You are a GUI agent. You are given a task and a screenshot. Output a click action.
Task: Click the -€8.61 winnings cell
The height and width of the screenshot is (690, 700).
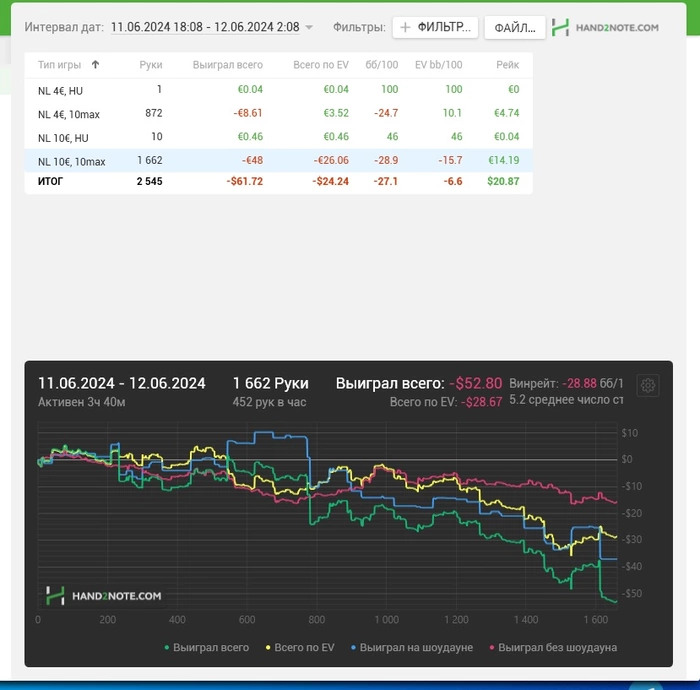point(248,113)
